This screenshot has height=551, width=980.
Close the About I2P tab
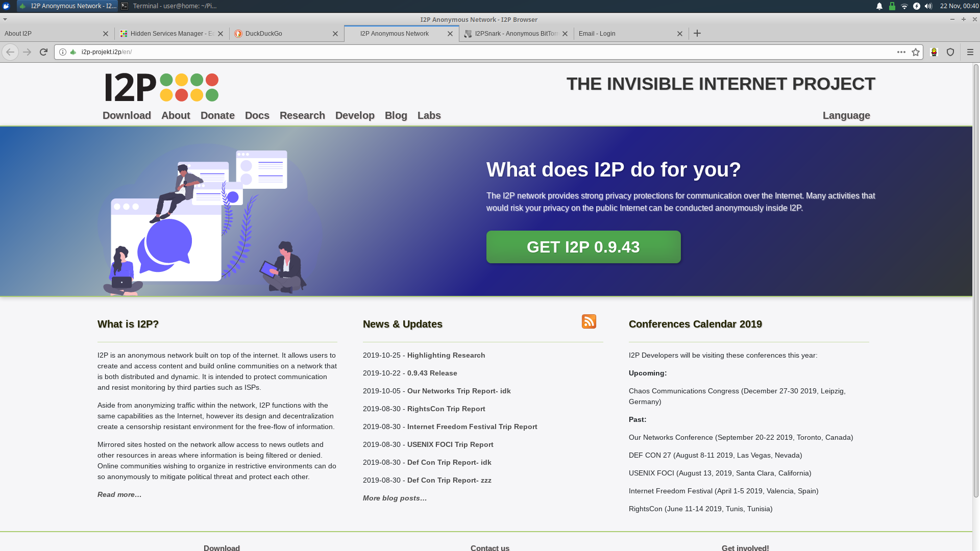[x=106, y=34]
